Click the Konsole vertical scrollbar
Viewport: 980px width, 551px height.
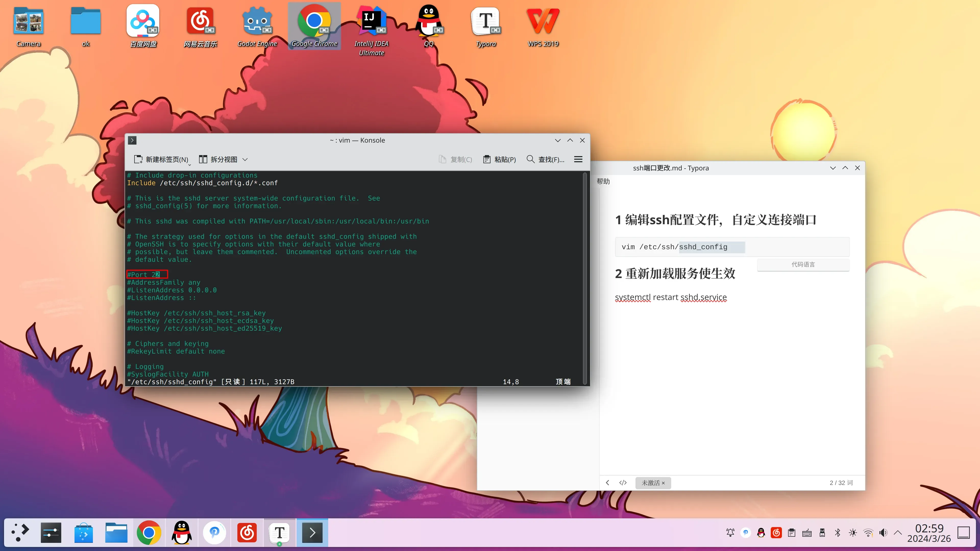point(585,278)
